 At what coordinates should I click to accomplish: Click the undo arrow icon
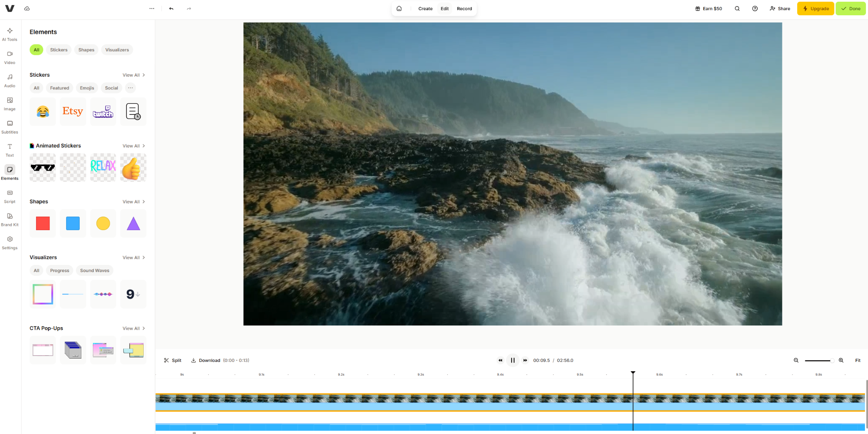[171, 8]
